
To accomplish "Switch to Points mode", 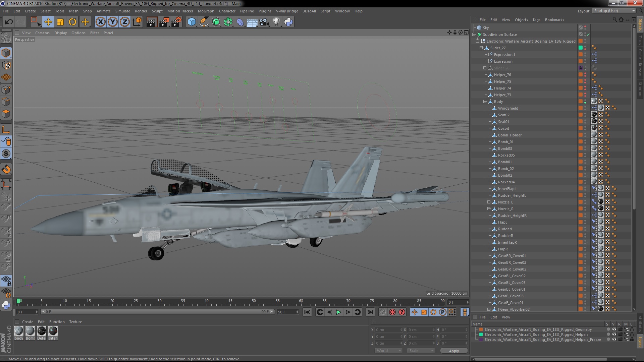I will pyautogui.click(x=6, y=90).
